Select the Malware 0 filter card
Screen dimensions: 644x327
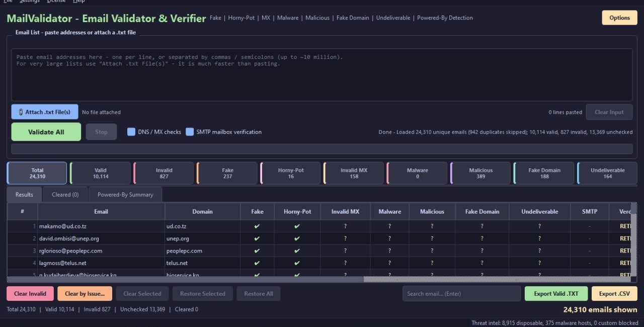tap(417, 173)
